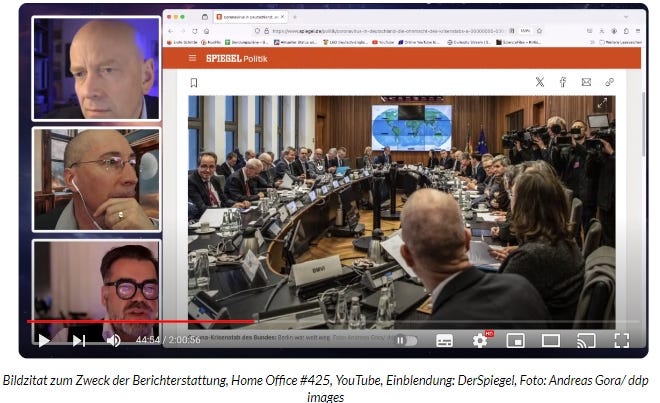Open the Erste Schritte bookmark

click(182, 43)
